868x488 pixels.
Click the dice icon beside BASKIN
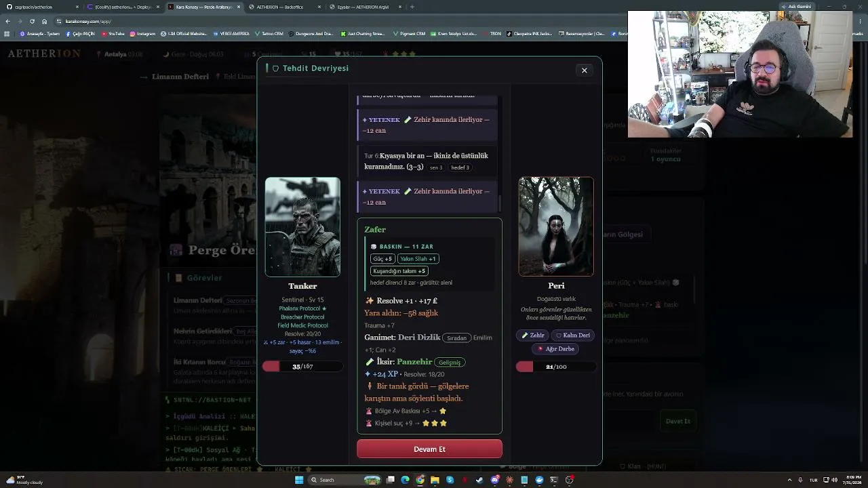coord(374,247)
